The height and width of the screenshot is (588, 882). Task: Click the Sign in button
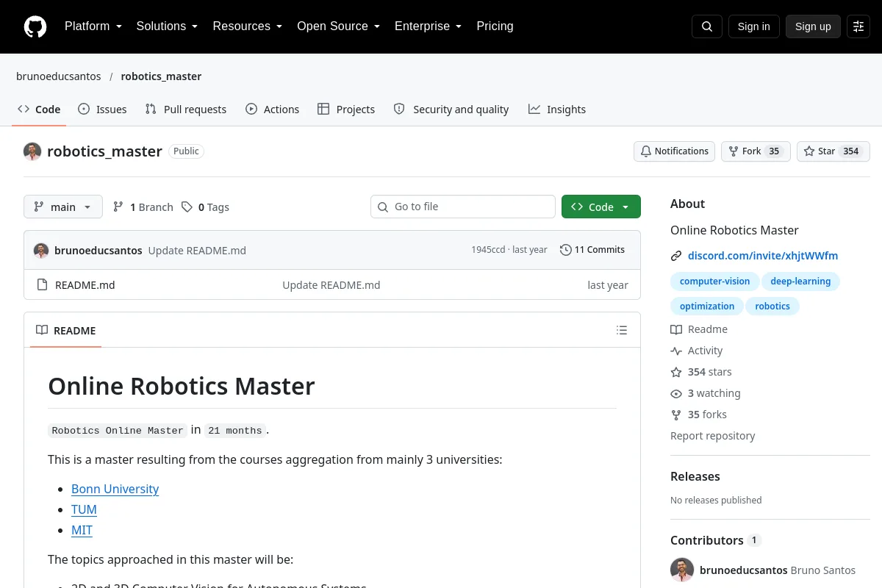point(754,26)
